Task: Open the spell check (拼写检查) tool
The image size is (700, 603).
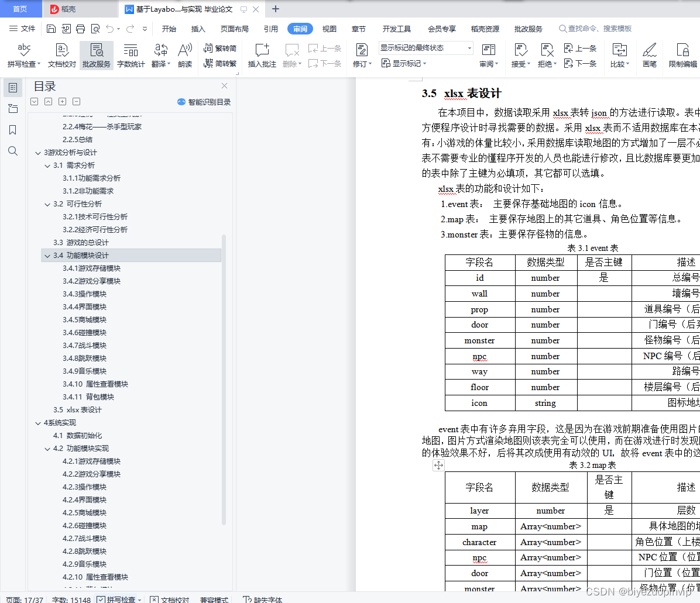Action: 23,56
